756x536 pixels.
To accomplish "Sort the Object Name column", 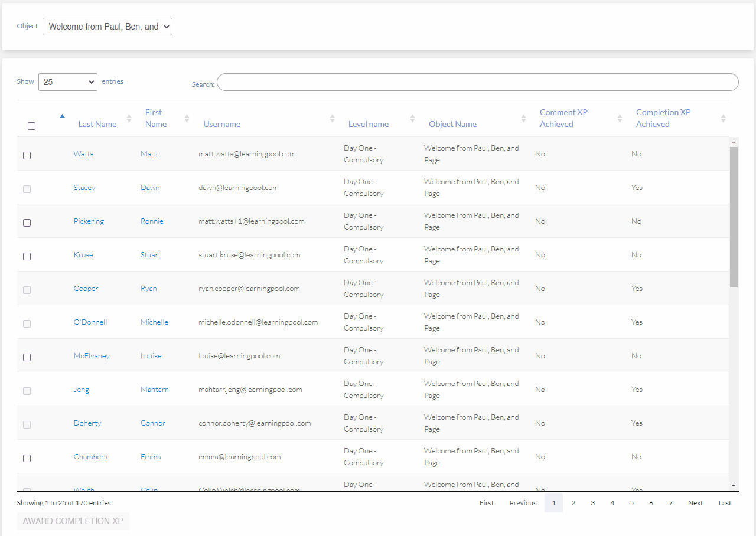I will click(523, 118).
